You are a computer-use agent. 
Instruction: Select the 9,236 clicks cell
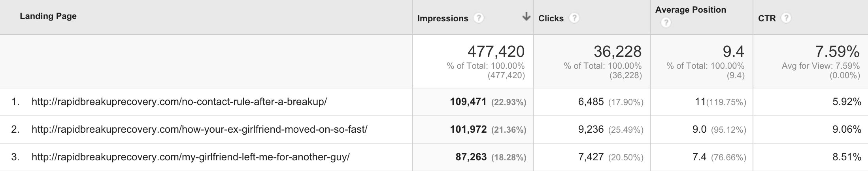pyautogui.click(x=591, y=130)
